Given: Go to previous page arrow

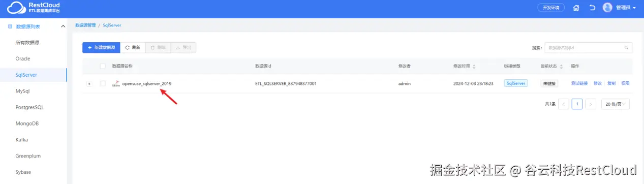Looking at the screenshot, I should coord(563,104).
